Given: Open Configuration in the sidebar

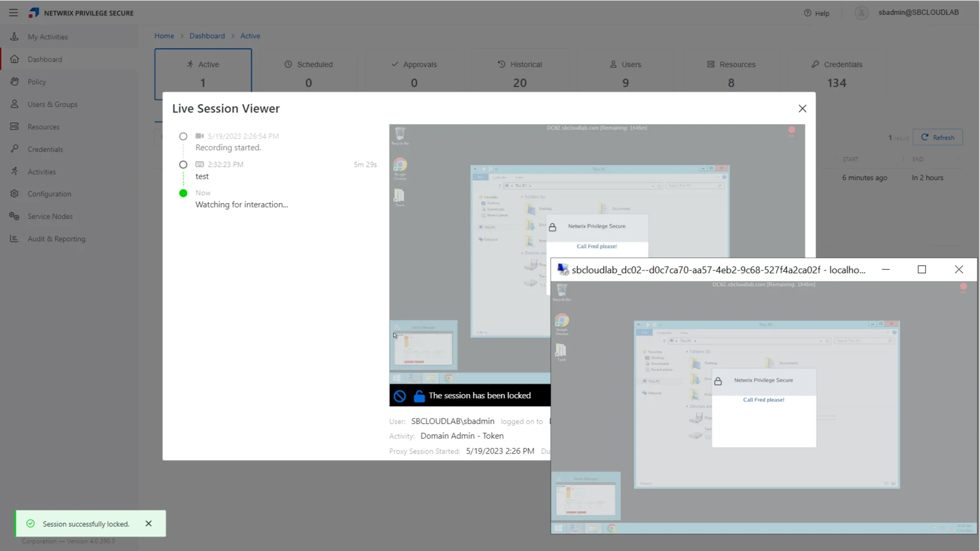Looking at the screenshot, I should [49, 194].
